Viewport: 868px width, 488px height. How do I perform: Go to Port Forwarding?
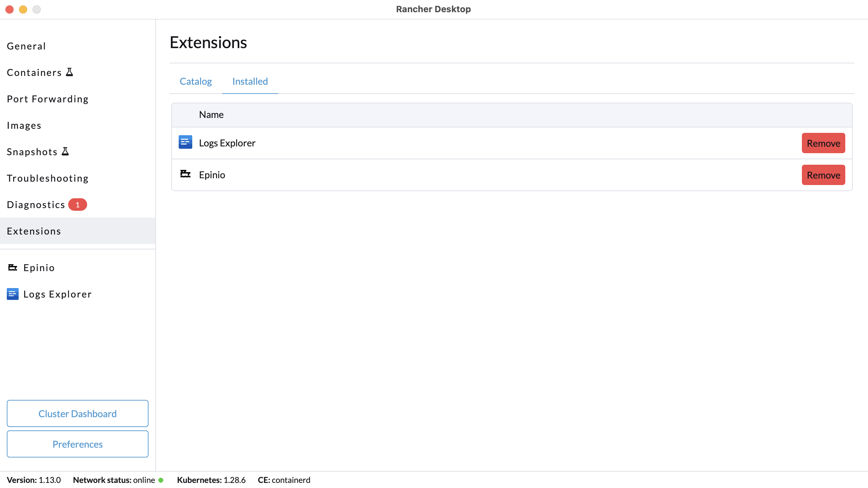click(x=78, y=99)
